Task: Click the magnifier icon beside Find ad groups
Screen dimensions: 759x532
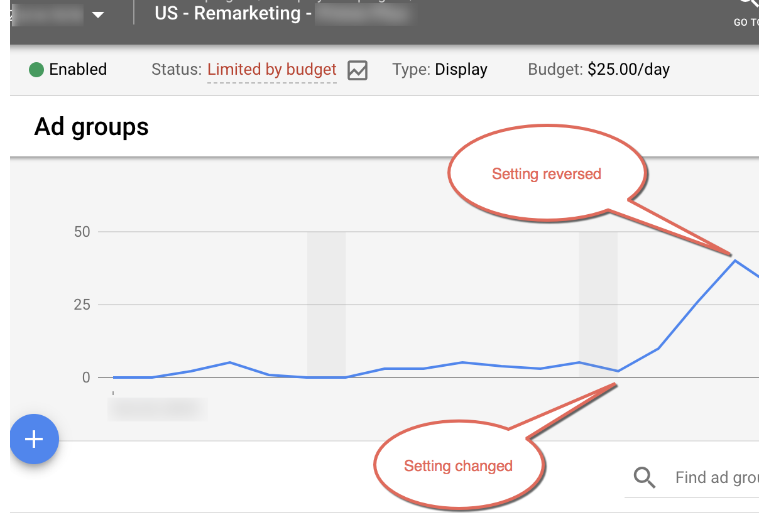Action: coord(644,477)
